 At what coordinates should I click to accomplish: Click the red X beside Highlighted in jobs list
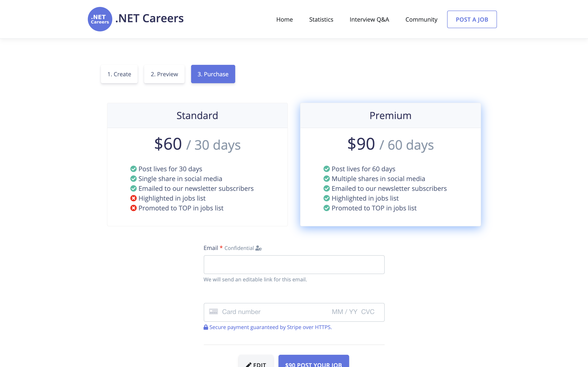133,198
